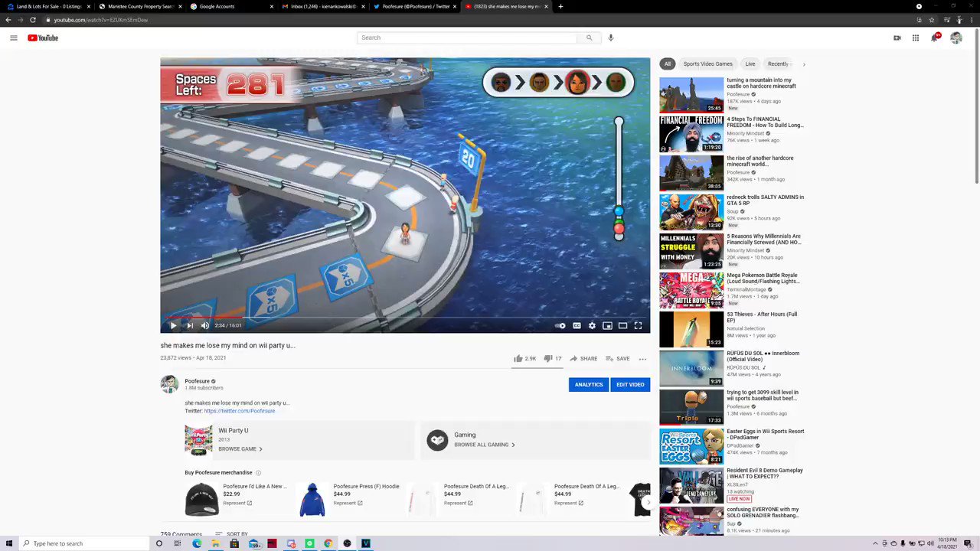This screenshot has height=551, width=980.
Task: Open a new browser tab
Action: point(560,6)
